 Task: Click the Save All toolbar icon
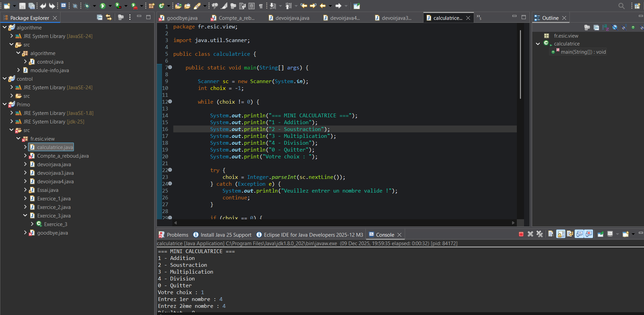coord(31,6)
